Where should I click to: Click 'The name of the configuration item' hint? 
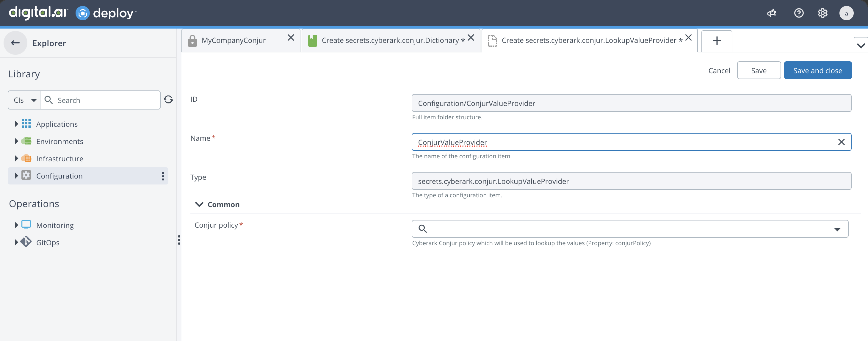coord(461,156)
